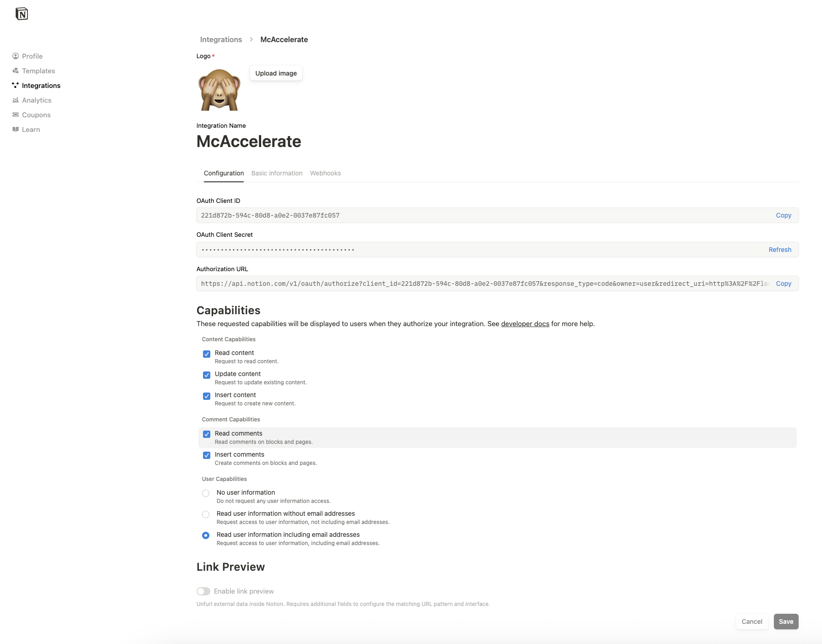Uncheck the Read content checkbox
822x644 pixels.
207,354
